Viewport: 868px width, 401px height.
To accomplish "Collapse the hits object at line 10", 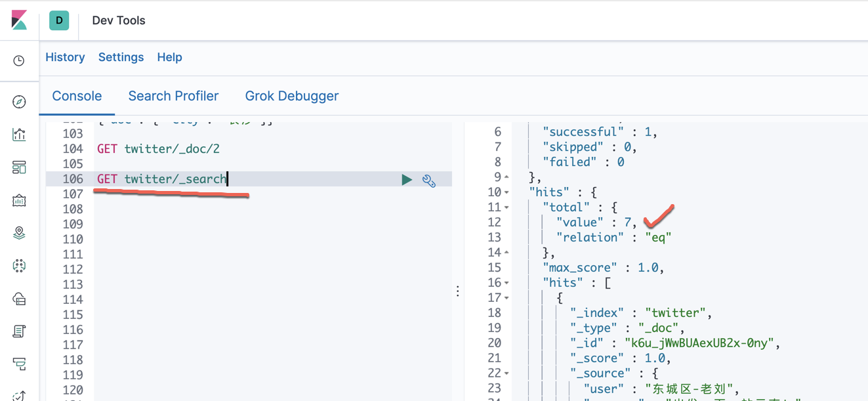I will tap(505, 192).
